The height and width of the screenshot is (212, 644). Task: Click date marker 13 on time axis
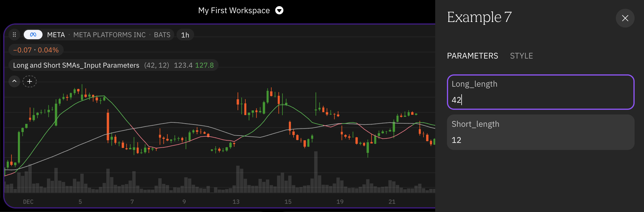click(x=236, y=202)
